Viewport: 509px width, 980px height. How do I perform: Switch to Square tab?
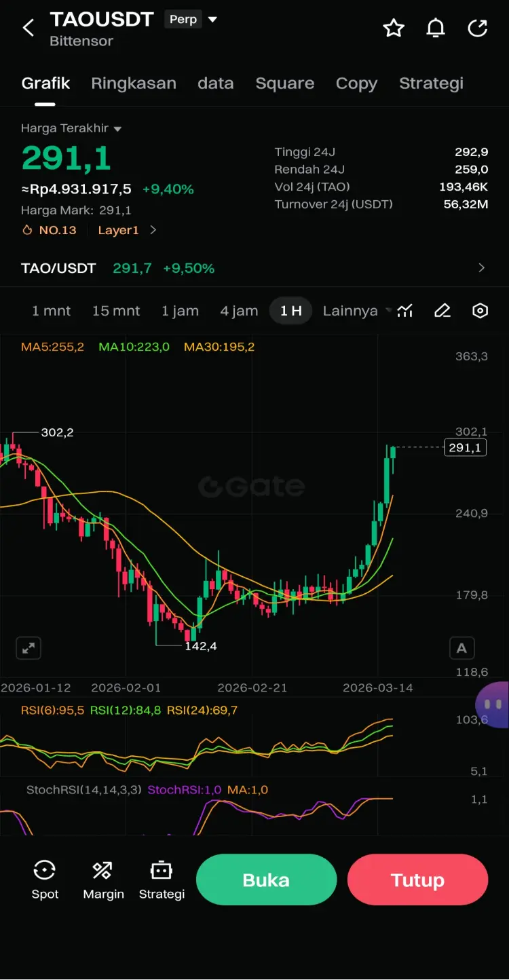(285, 83)
